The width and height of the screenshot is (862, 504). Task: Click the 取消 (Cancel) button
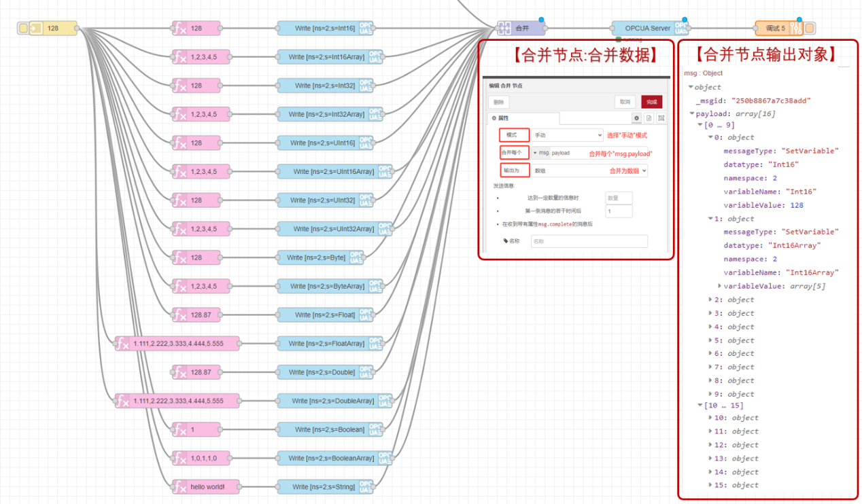click(x=625, y=102)
